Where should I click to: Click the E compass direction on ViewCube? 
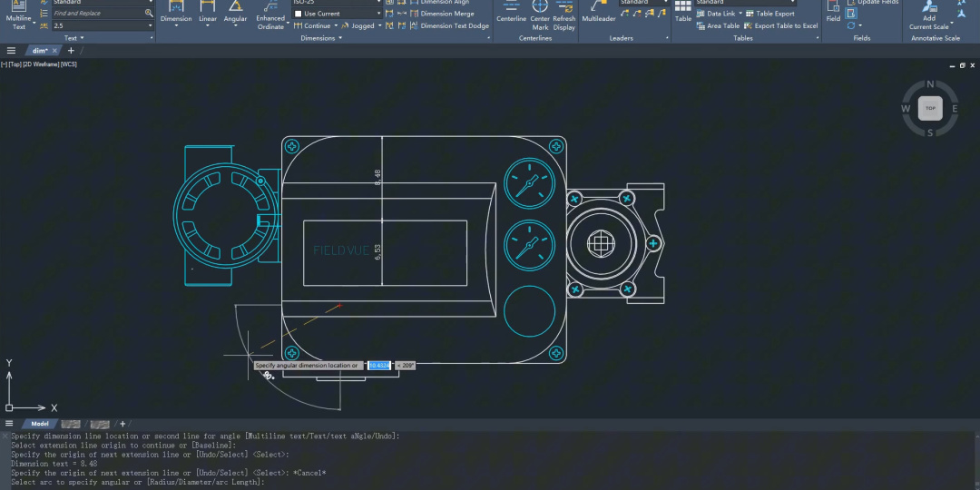tap(955, 109)
